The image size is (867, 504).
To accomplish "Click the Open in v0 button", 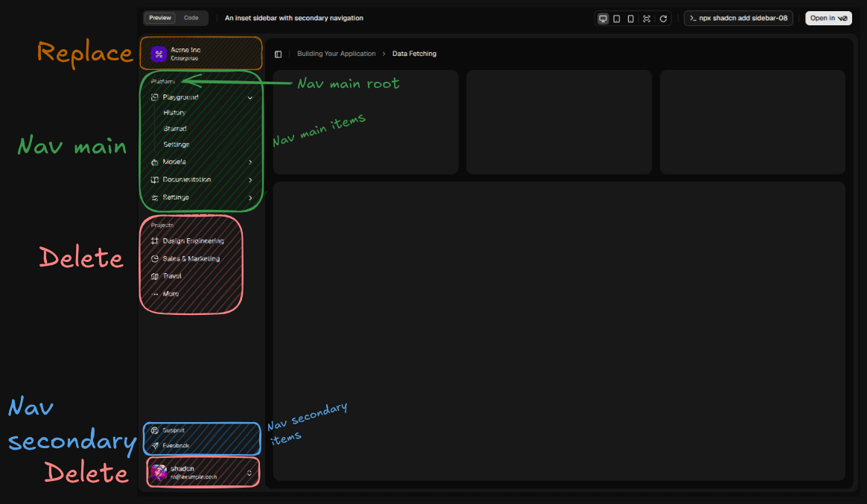I will 828,19.
